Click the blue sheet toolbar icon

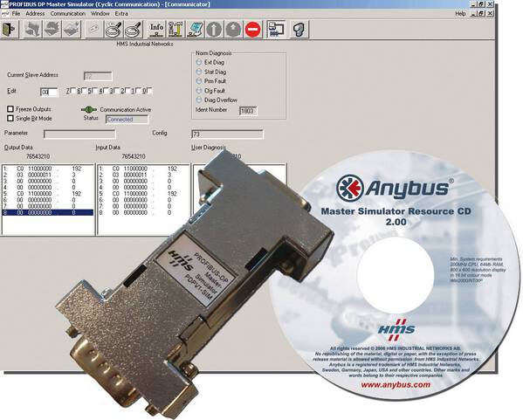coord(195,30)
